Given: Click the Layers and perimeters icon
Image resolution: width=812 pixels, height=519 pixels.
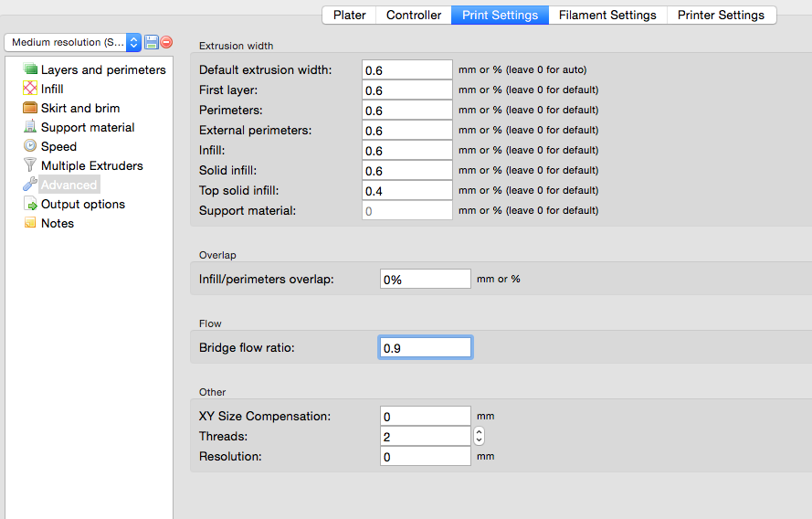Looking at the screenshot, I should pyautogui.click(x=30, y=69).
